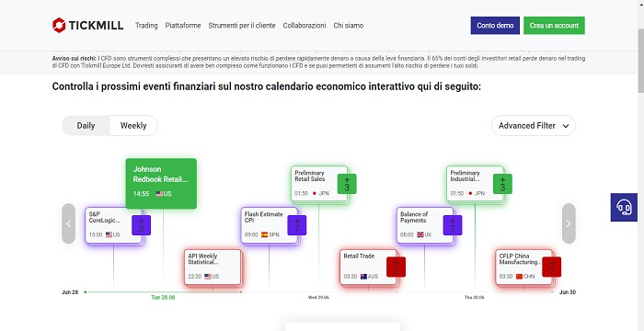
Task: Open the Collaborazioni menu
Action: pyautogui.click(x=305, y=26)
